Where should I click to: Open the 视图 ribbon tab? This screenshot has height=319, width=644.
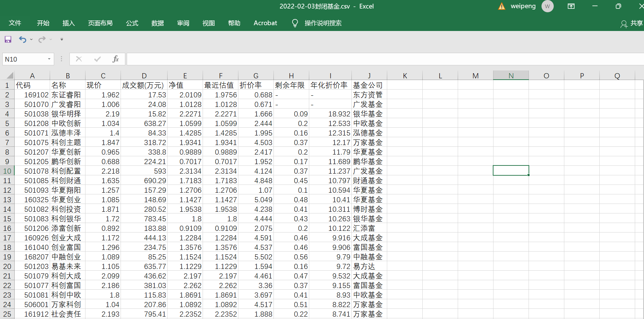(209, 23)
